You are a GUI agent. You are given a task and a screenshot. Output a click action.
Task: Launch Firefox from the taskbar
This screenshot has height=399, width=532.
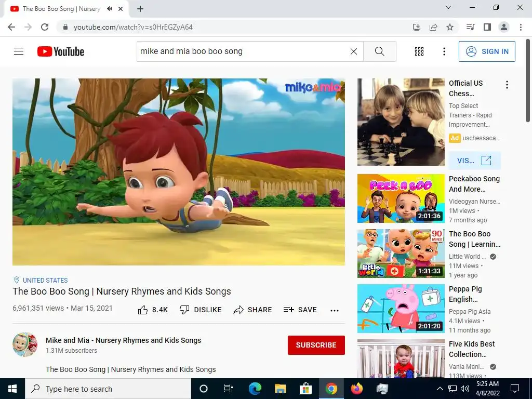tap(356, 389)
